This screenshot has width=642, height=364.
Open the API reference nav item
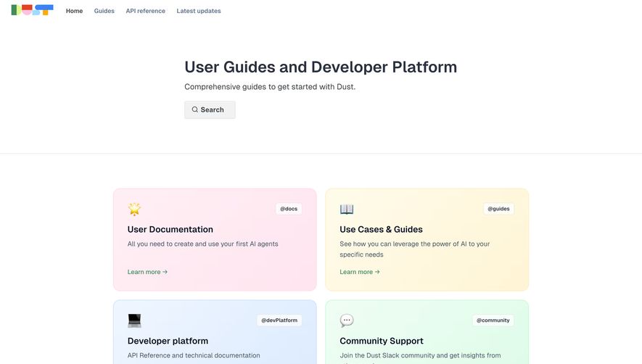(x=145, y=11)
